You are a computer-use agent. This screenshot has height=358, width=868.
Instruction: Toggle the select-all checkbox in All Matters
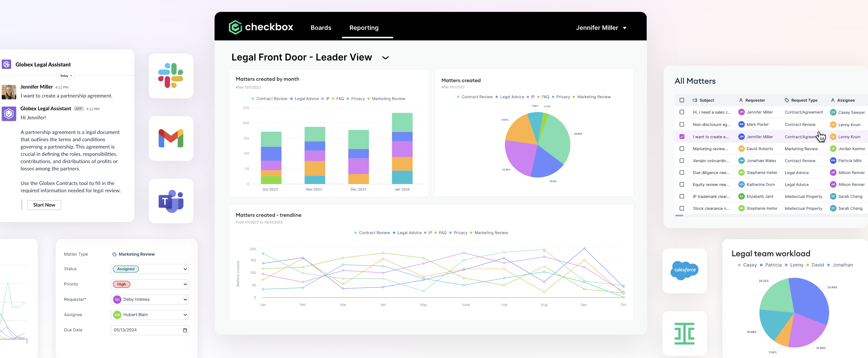click(682, 100)
